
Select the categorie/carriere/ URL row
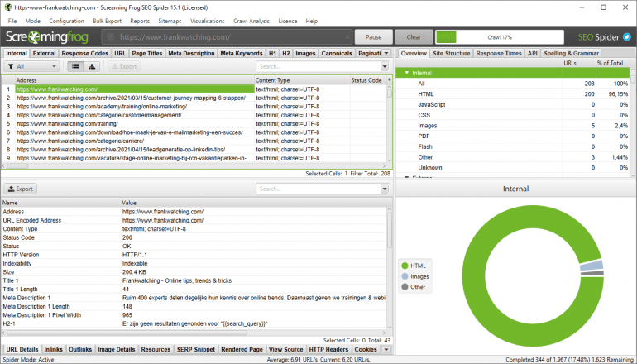pos(194,141)
